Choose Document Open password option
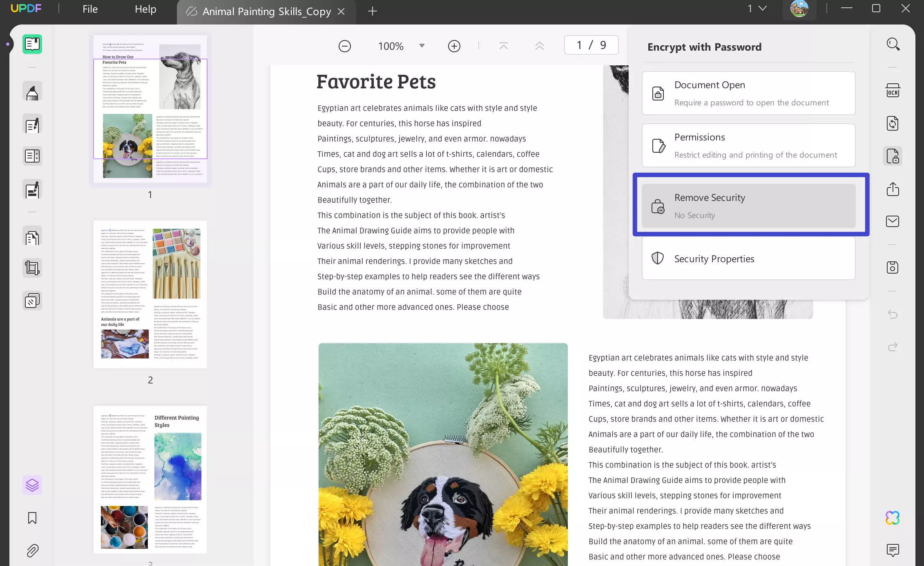This screenshot has width=924, height=566. tap(748, 93)
